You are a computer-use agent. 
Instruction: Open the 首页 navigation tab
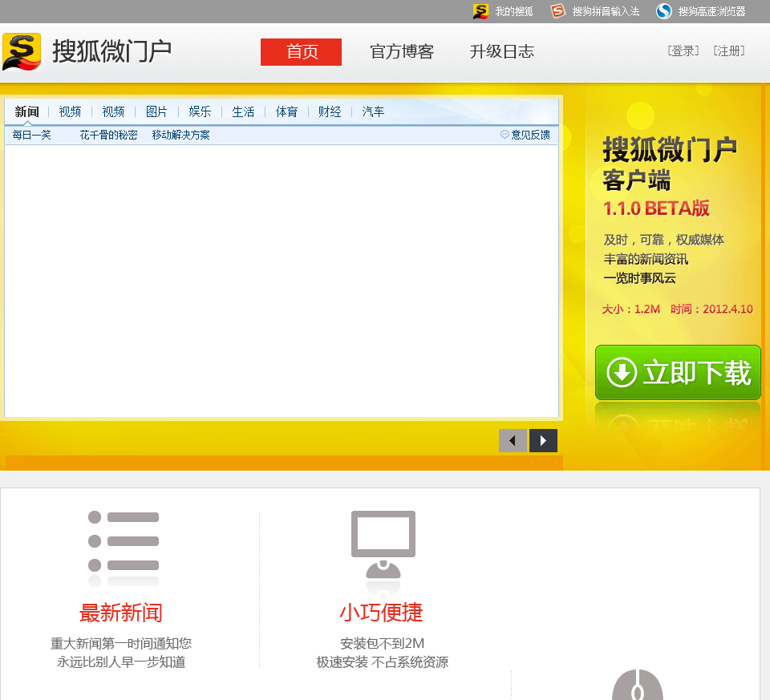(301, 52)
